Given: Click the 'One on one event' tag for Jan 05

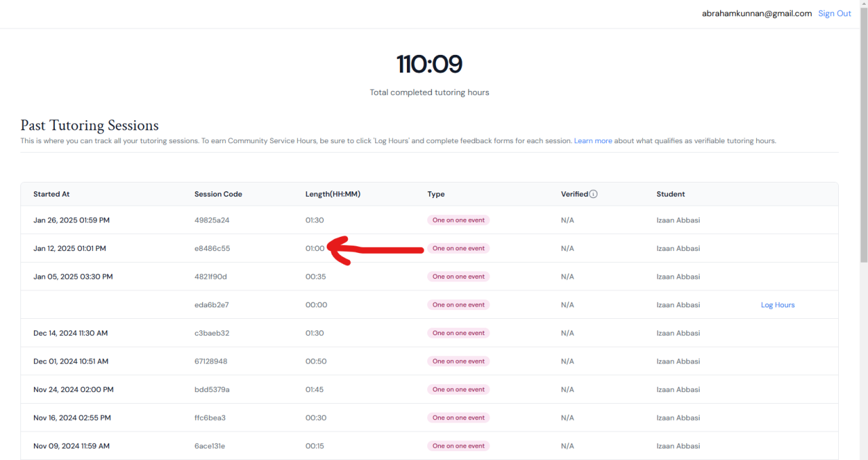Looking at the screenshot, I should point(458,277).
